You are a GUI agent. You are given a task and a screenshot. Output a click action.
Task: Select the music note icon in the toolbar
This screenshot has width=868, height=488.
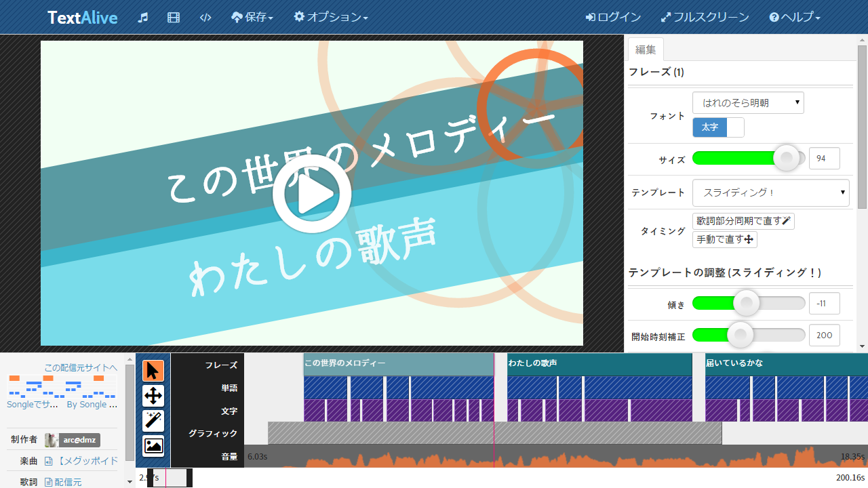(143, 17)
